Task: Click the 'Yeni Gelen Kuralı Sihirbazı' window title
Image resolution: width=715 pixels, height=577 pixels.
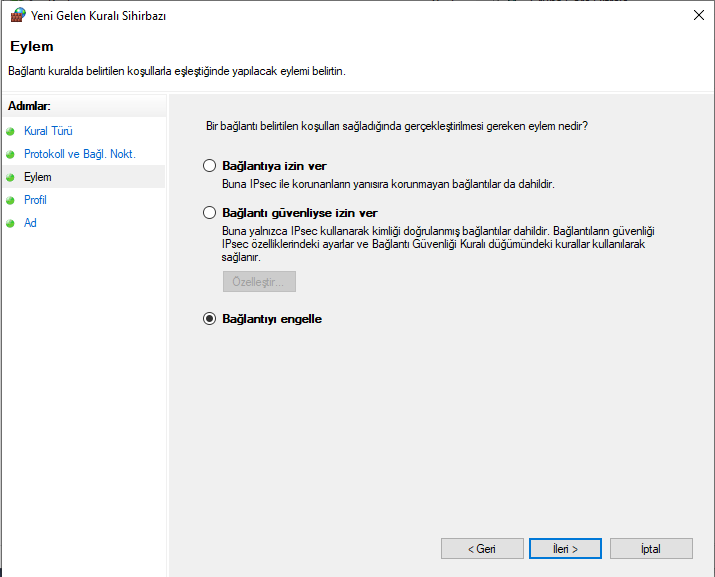Action: point(98,16)
